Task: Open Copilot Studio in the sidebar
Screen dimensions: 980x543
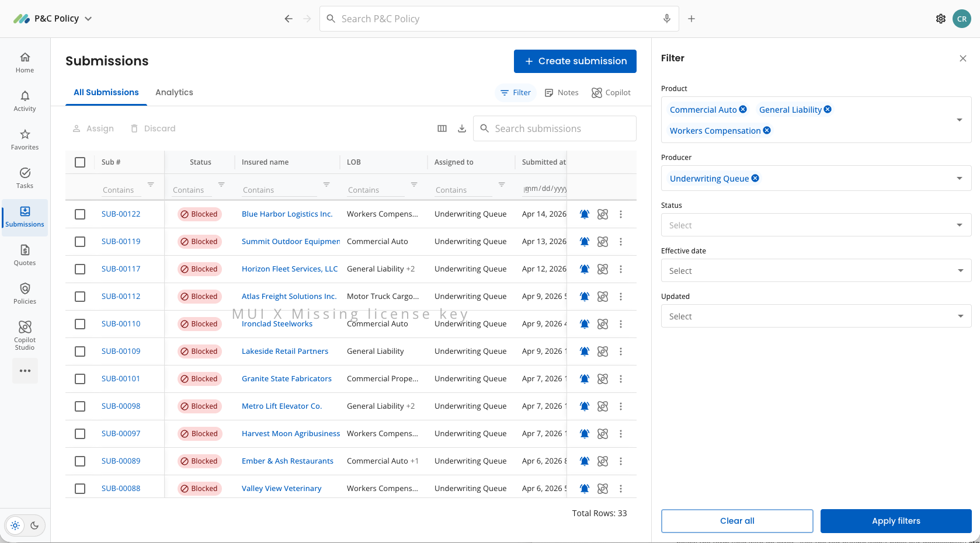Action: click(25, 335)
